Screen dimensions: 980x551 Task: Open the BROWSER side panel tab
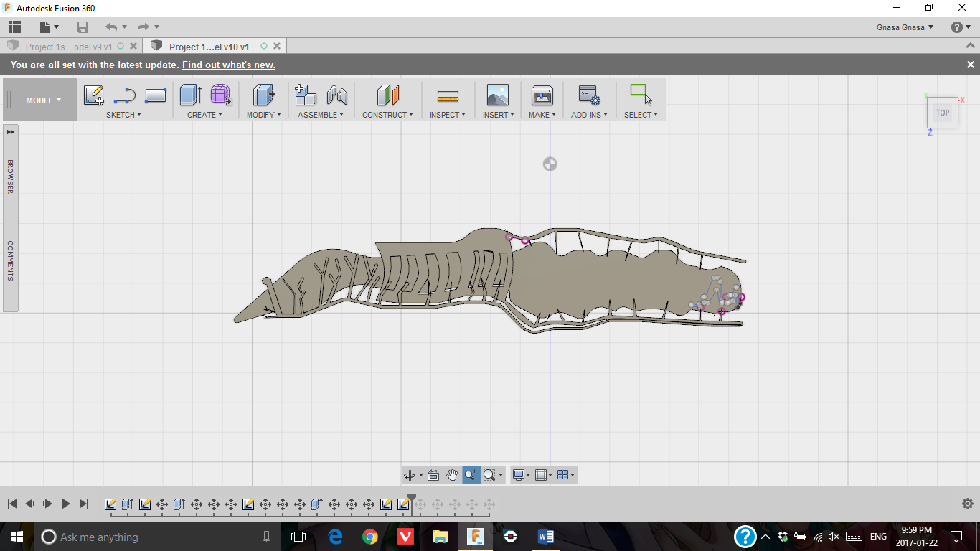(x=10, y=176)
